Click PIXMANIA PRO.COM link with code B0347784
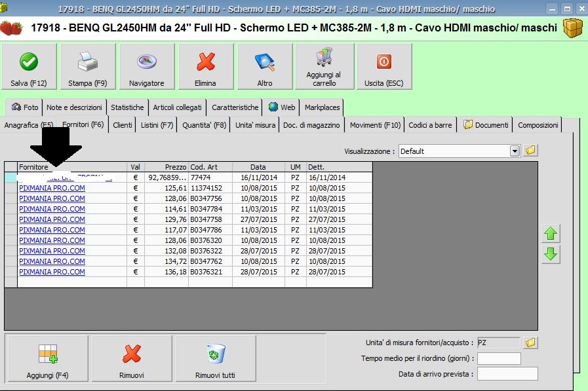The image size is (588, 391). [x=52, y=209]
